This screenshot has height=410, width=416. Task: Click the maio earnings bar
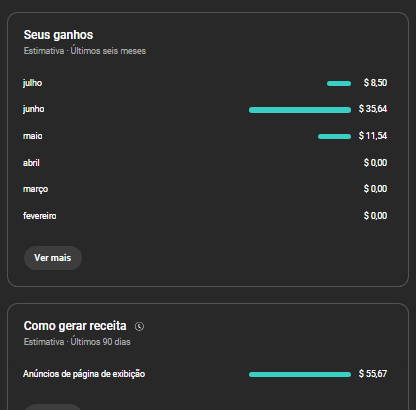pos(334,137)
